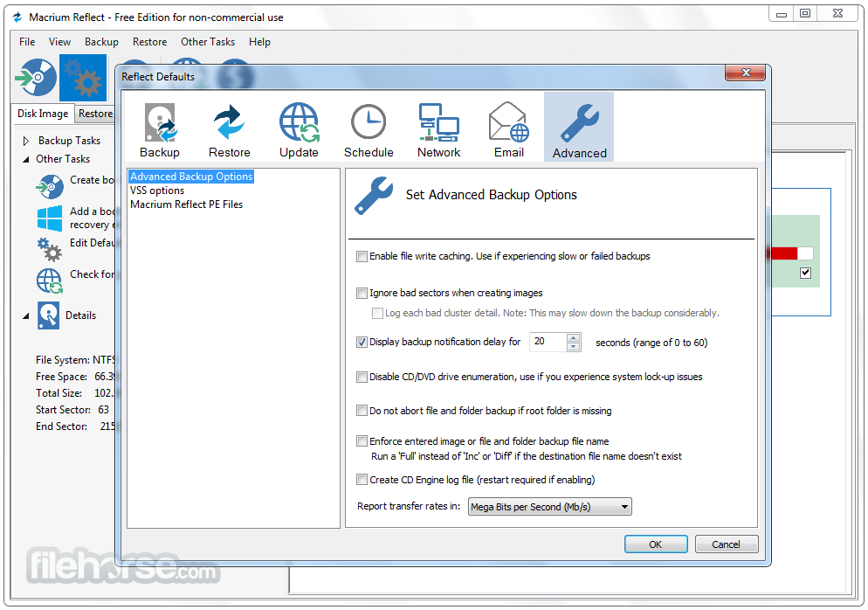
Task: Switch to the Disk Image tab
Action: click(x=43, y=114)
